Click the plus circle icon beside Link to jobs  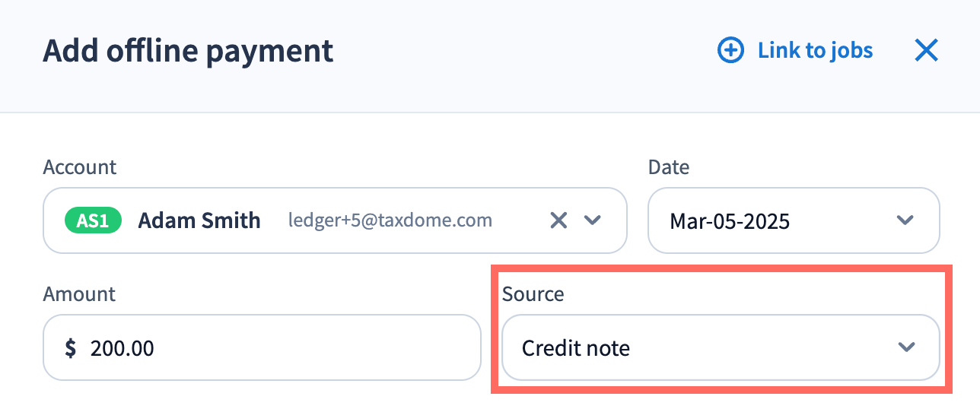pos(730,51)
